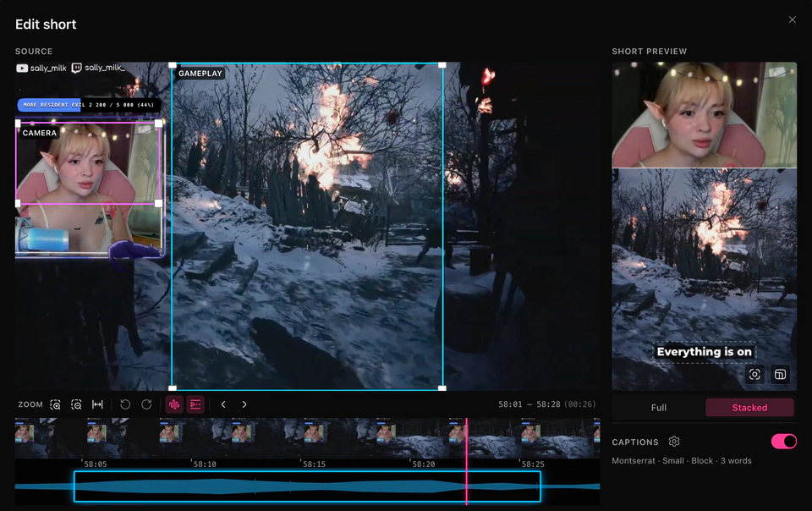
Task: Go to next segment with right chevron
Action: click(x=244, y=404)
